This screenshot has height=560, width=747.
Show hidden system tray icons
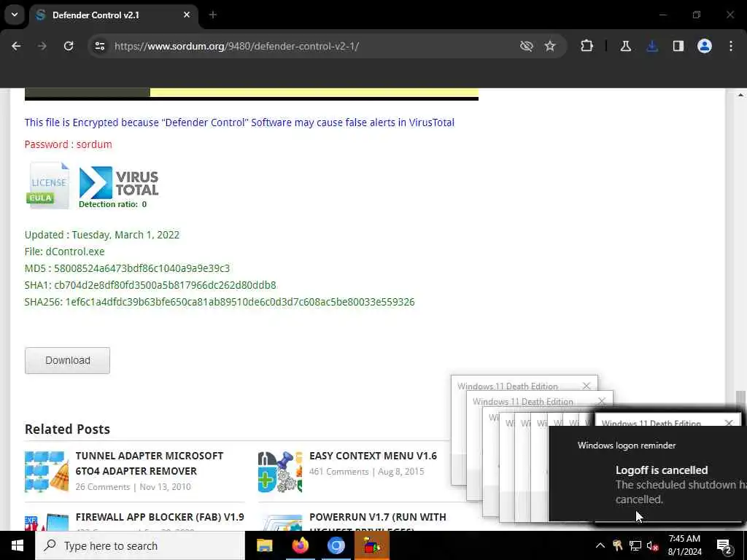point(600,545)
